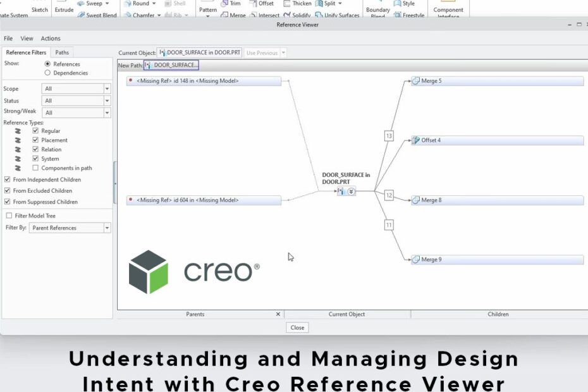588x392 pixels.
Task: Select the References radio button
Action: (47, 64)
